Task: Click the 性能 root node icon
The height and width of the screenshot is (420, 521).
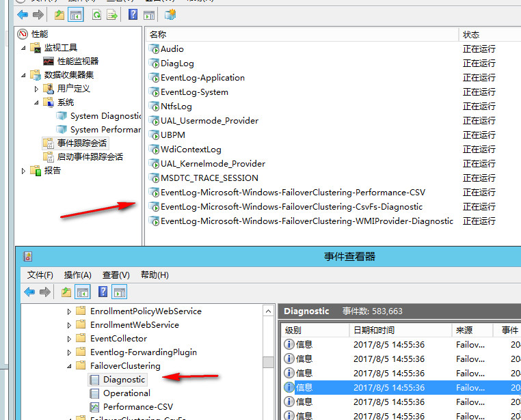Action: click(x=23, y=34)
